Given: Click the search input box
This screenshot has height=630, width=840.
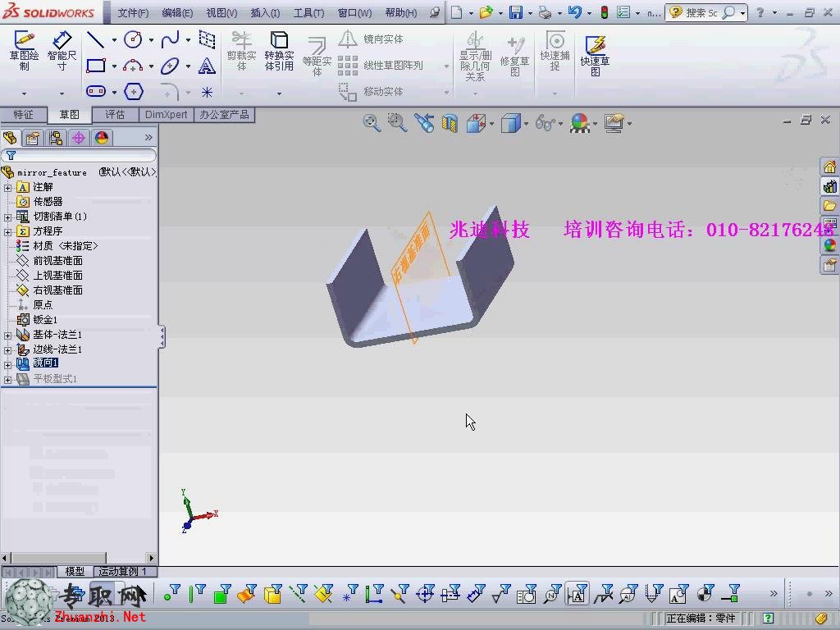Looking at the screenshot, I should point(701,12).
